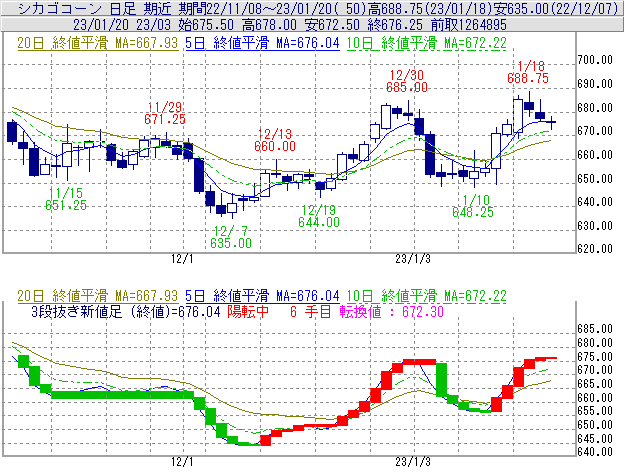Image resolution: width=624 pixels, height=475 pixels.
Task: Click the 680.00 label on upper chart axis
Action: (x=595, y=108)
